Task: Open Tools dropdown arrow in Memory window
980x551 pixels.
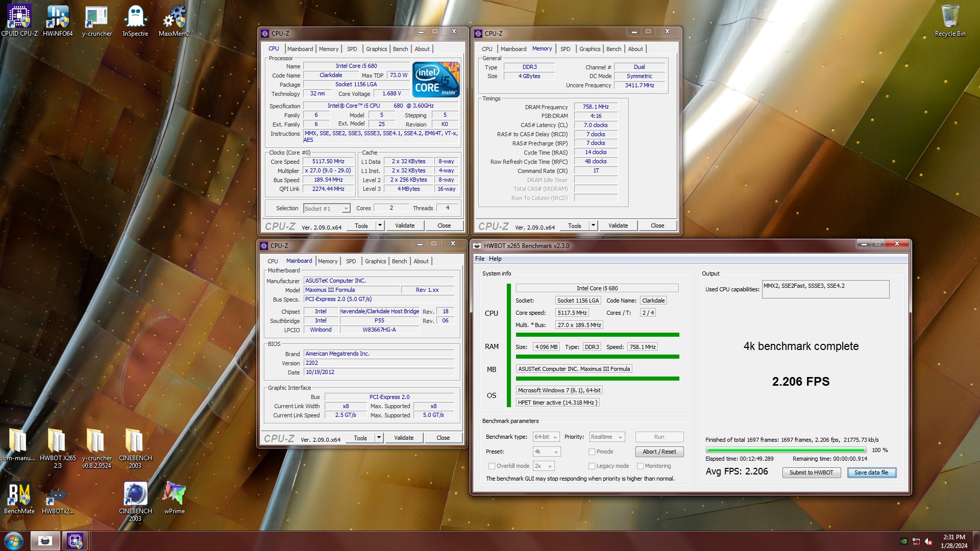Action: tap(593, 226)
